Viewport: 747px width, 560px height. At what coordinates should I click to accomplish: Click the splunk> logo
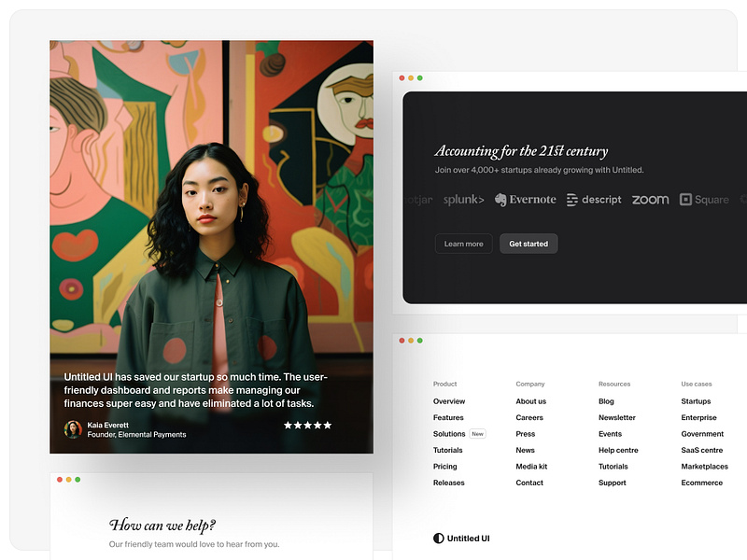pos(463,200)
